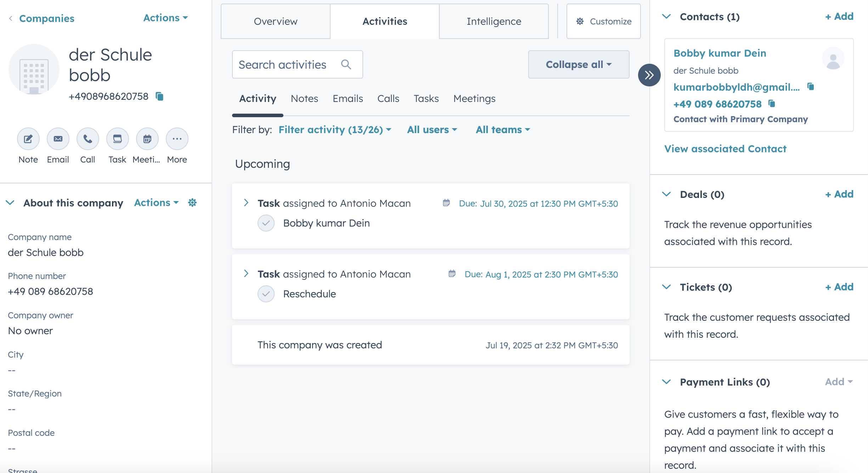The width and height of the screenshot is (868, 473).
Task: Click Bobby kumar Dein contact avatar
Action: pyautogui.click(x=833, y=58)
